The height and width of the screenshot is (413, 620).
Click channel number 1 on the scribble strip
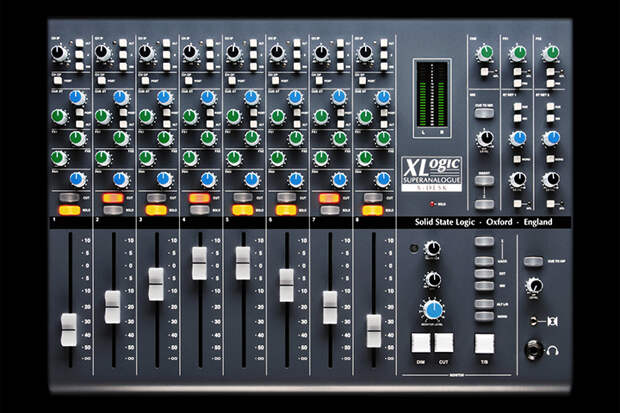(54, 219)
